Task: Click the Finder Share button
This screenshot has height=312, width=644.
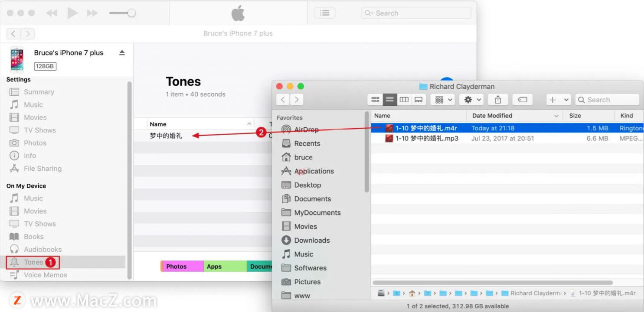Action: 498,100
